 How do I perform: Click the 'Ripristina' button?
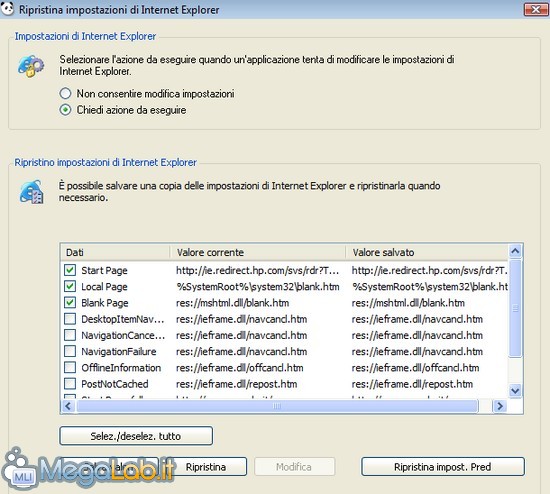click(206, 467)
